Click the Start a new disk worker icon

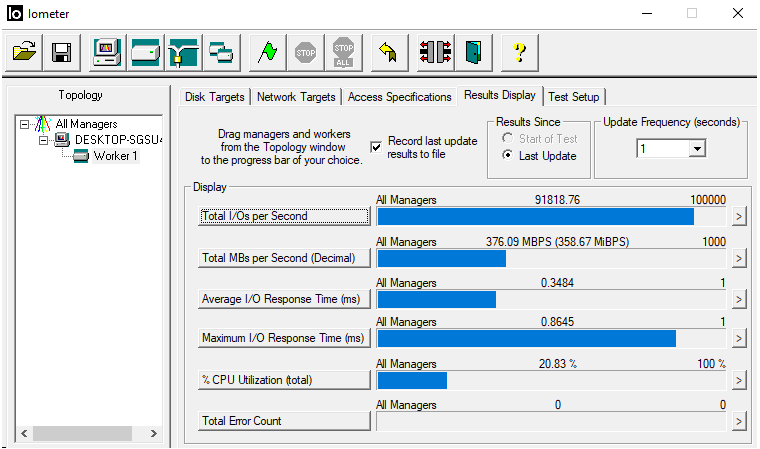145,52
